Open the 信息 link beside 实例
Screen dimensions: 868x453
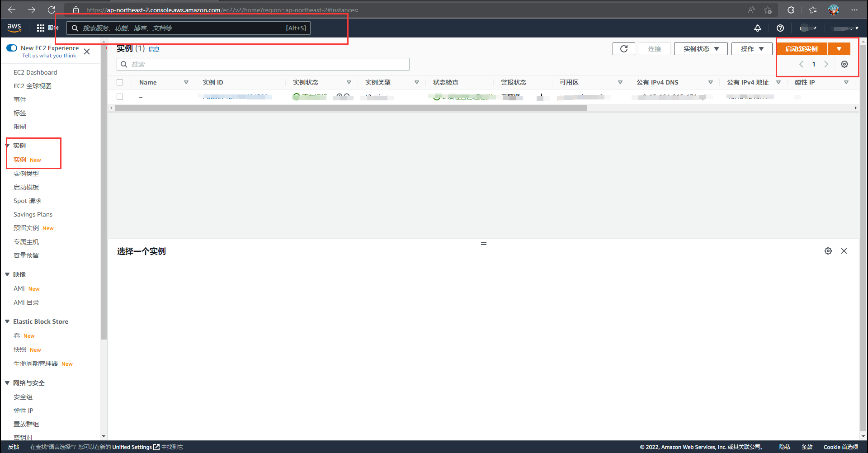point(154,49)
